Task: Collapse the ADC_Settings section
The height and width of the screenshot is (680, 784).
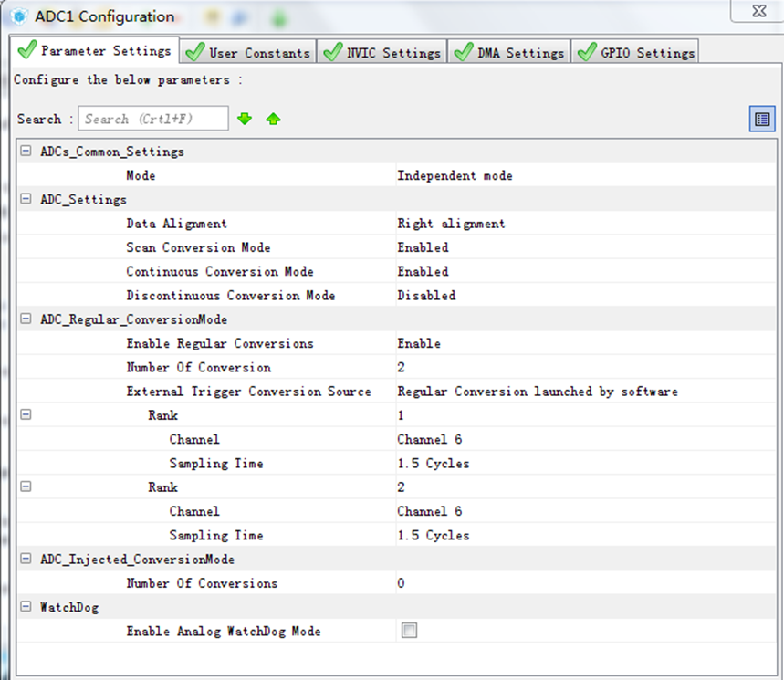Action: point(26,199)
